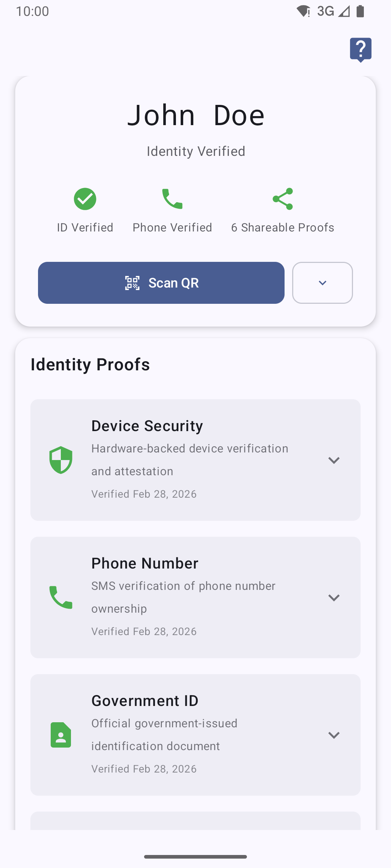This screenshot has width=391, height=868.
Task: Click the John Doe name heading
Action: [195, 114]
